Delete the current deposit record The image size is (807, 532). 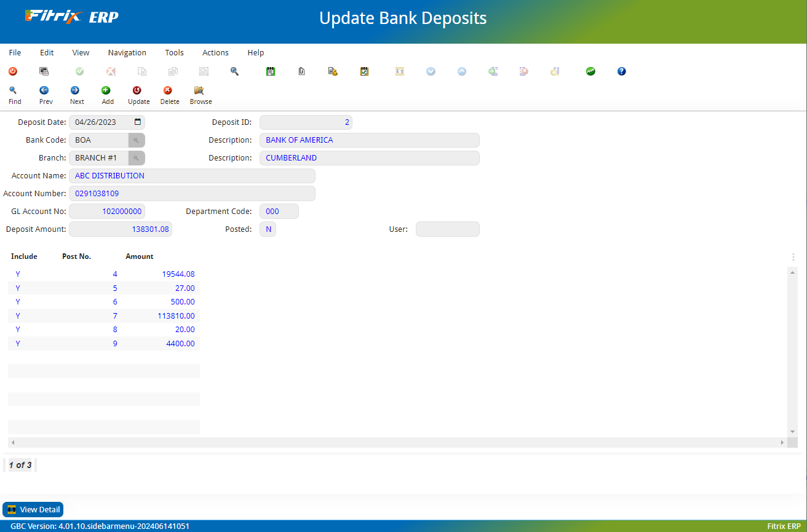click(x=169, y=94)
